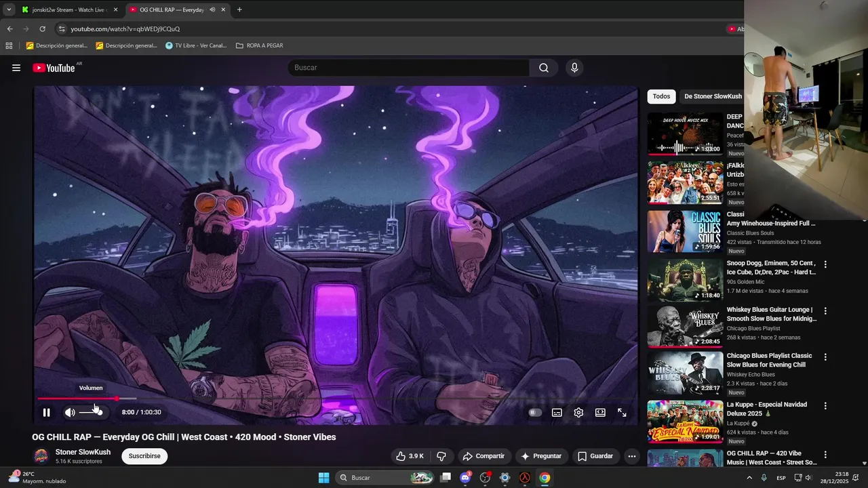Open a new browser tab
868x488 pixels.
point(239,9)
